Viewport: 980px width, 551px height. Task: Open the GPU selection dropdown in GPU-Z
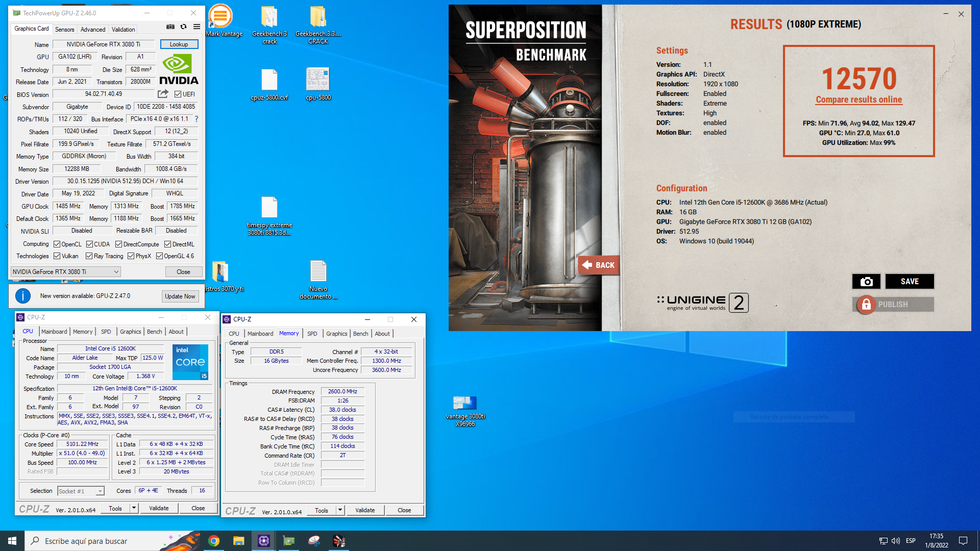[66, 272]
